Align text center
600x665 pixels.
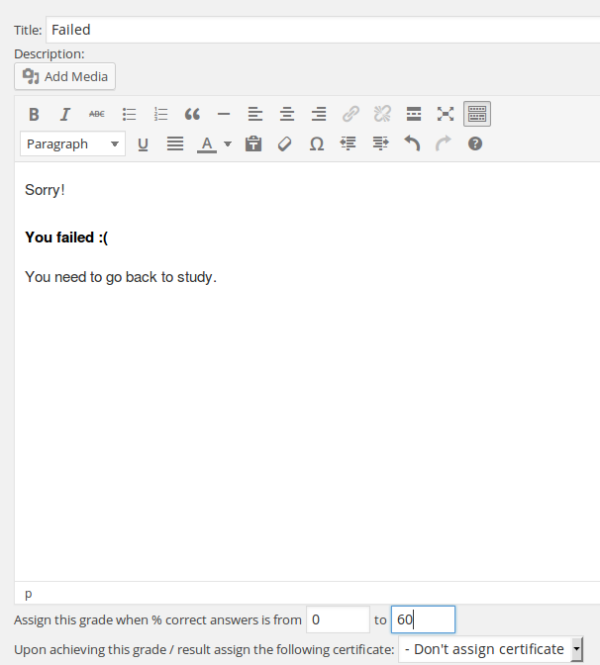coord(287,114)
